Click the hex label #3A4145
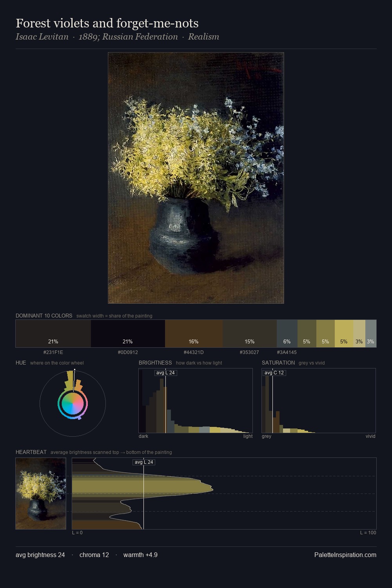Screen dimensions: 392x588 point(287,352)
